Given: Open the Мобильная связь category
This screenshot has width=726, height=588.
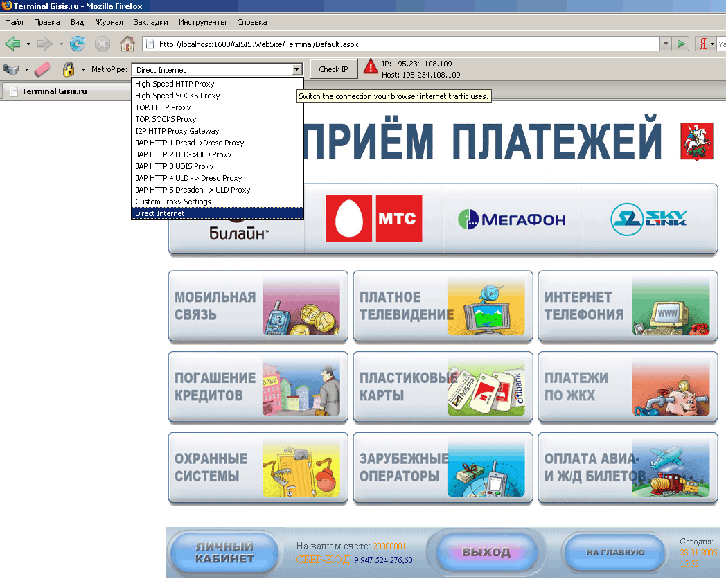Looking at the screenshot, I should tap(258, 307).
